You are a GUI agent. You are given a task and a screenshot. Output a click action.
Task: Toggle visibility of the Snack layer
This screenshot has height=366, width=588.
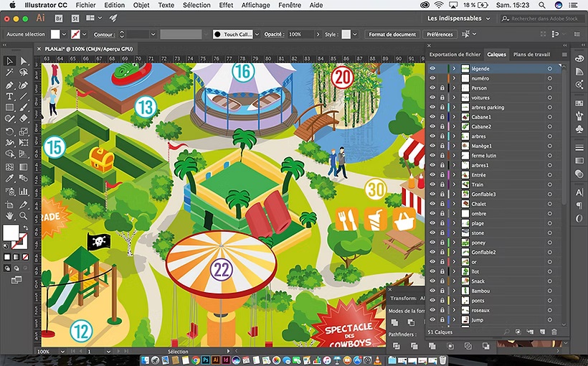coord(432,281)
